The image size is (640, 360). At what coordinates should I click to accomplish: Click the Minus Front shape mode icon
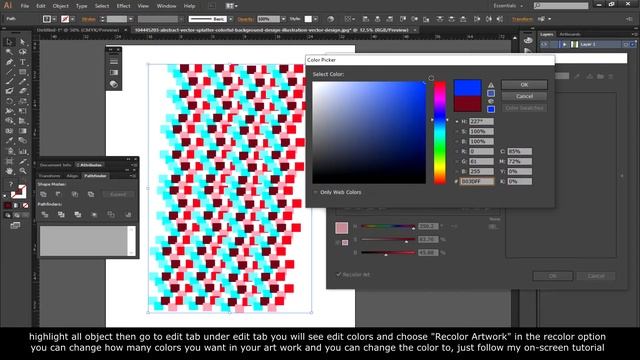[x=59, y=194]
